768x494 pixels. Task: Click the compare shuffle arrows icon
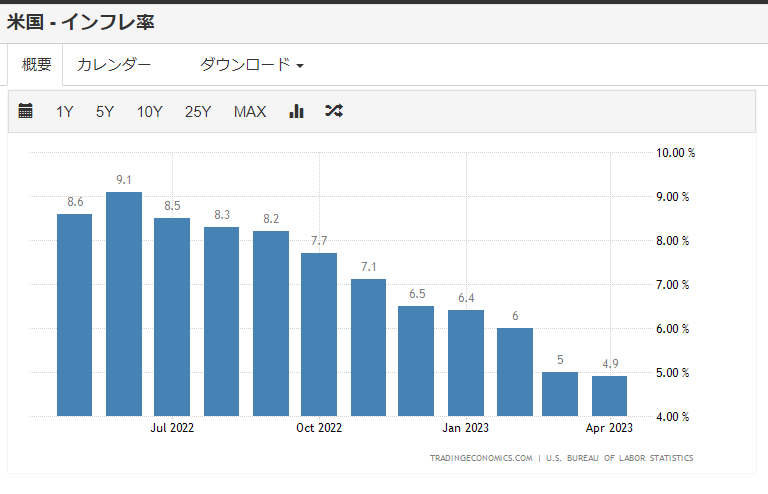click(334, 111)
